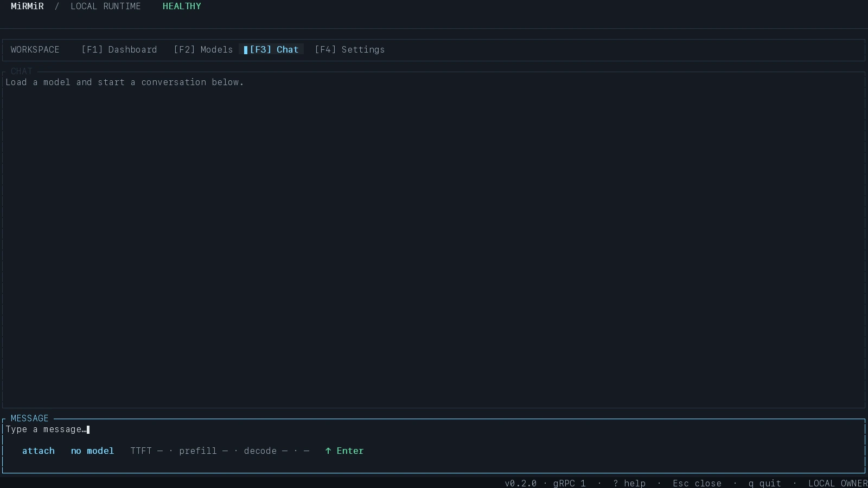Image resolution: width=868 pixels, height=488 pixels.
Task: Click the v0.2.0 version text
Action: [x=520, y=483]
